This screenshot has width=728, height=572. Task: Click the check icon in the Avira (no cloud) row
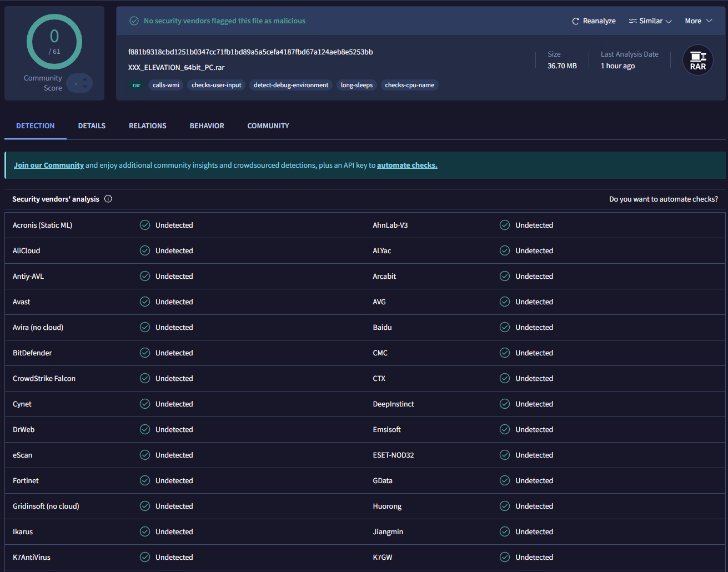(145, 327)
